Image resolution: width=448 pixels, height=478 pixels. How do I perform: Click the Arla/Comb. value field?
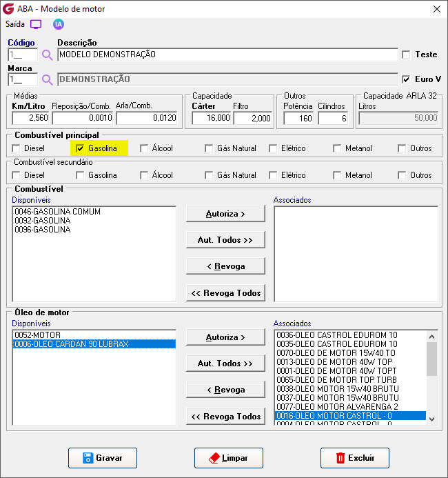(147, 118)
